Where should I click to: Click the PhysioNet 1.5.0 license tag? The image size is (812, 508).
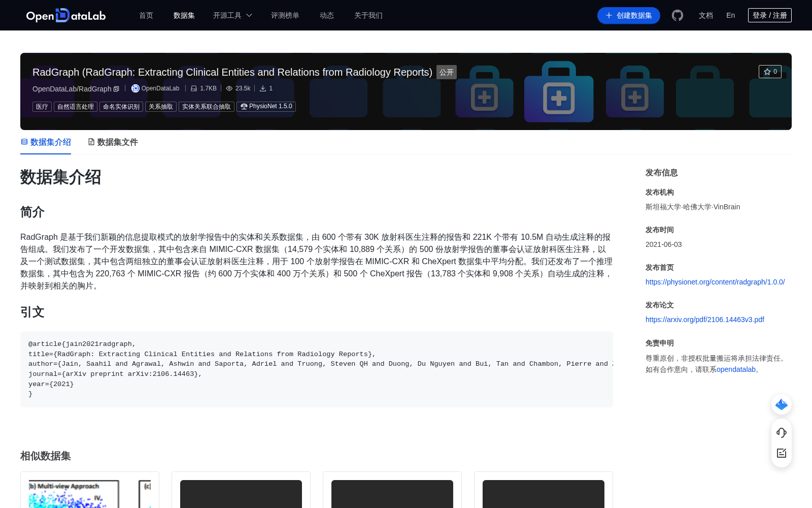point(266,107)
